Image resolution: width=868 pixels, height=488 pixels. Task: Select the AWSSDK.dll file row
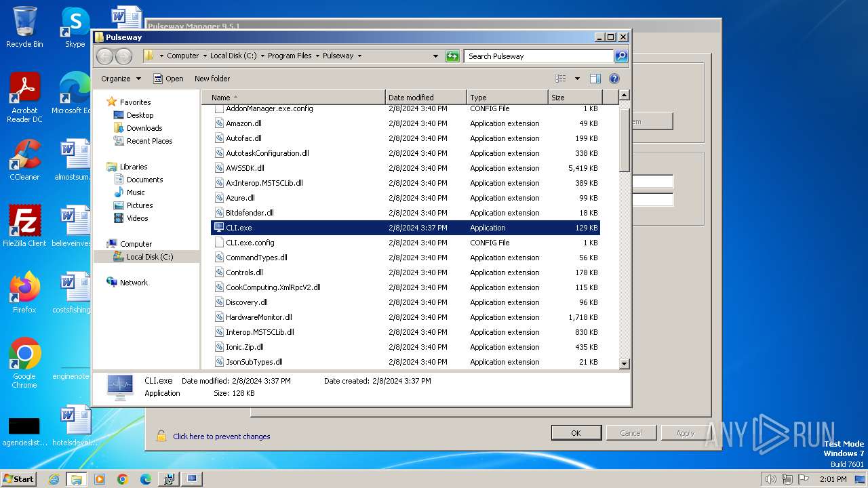pos(406,168)
